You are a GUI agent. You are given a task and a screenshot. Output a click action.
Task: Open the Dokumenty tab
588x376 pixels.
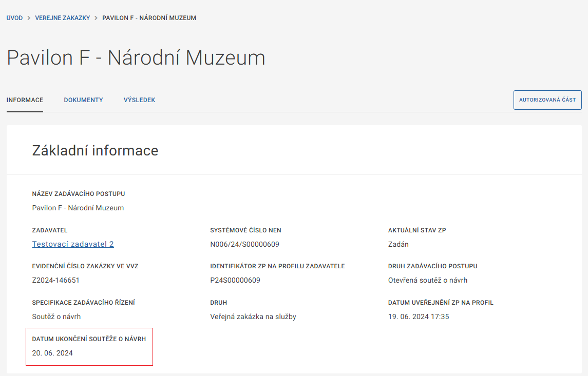[x=83, y=100]
